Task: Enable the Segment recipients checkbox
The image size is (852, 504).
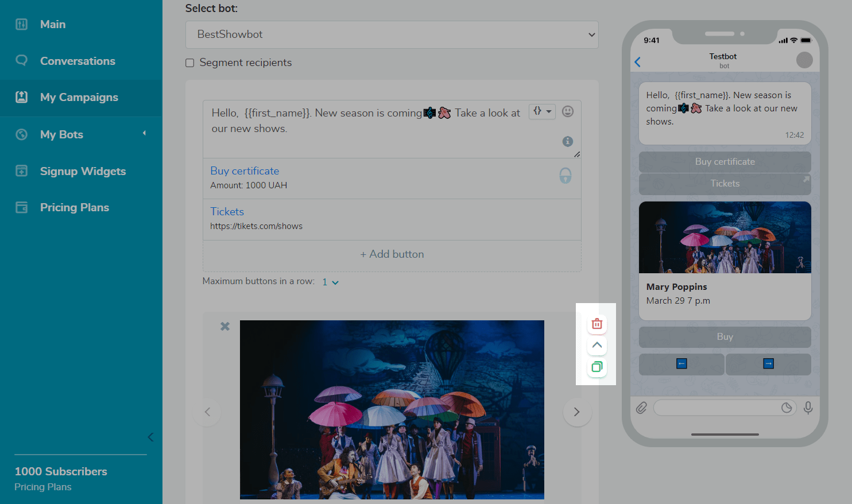Action: (190, 63)
